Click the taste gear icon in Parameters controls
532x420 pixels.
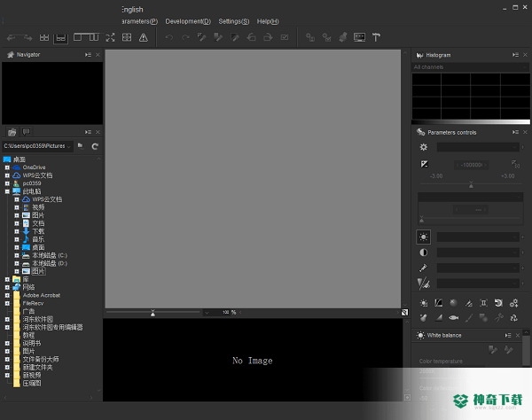[x=424, y=147]
